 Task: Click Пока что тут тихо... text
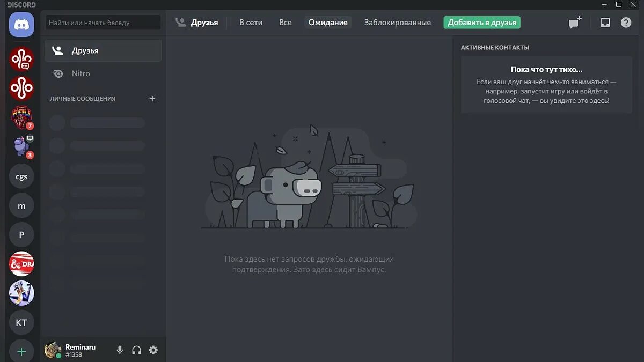tap(546, 69)
